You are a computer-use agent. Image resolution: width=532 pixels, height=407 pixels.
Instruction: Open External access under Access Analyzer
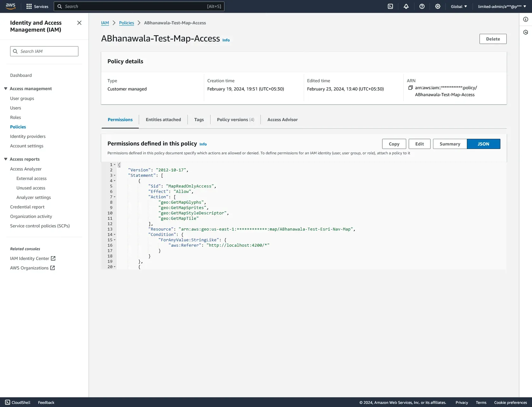tap(32, 178)
